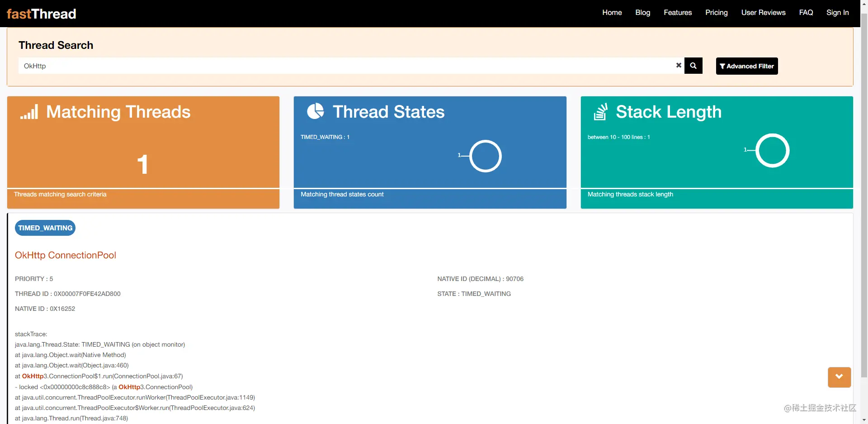868x424 pixels.
Task: Click the matching threads count 1
Action: [x=142, y=164]
